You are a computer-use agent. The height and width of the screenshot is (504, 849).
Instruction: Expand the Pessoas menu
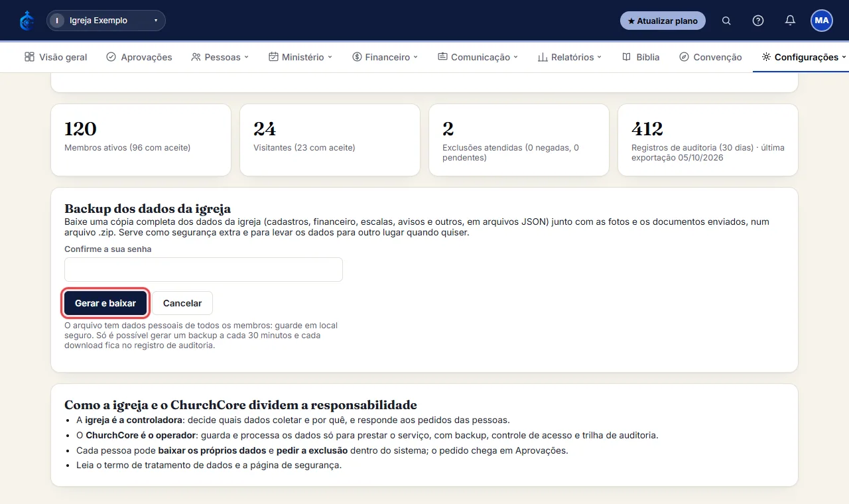pos(220,57)
